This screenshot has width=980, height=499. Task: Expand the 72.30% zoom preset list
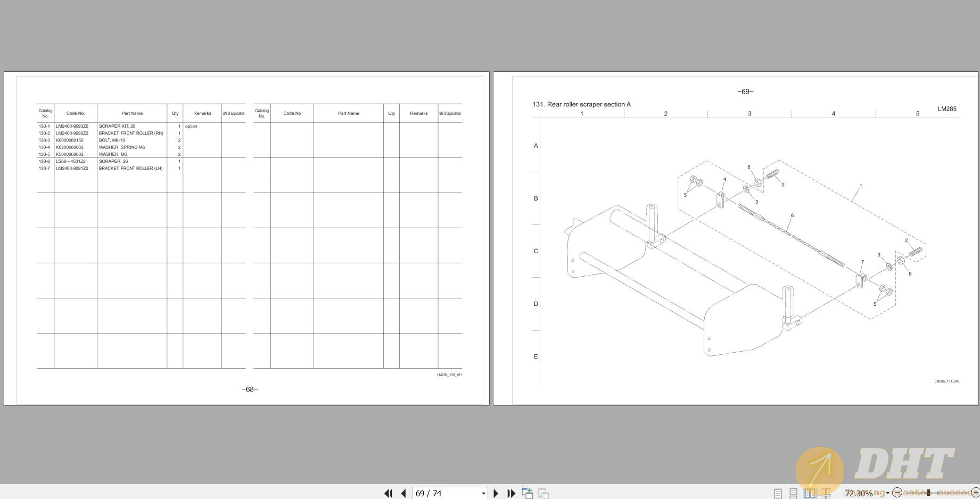pos(887,493)
